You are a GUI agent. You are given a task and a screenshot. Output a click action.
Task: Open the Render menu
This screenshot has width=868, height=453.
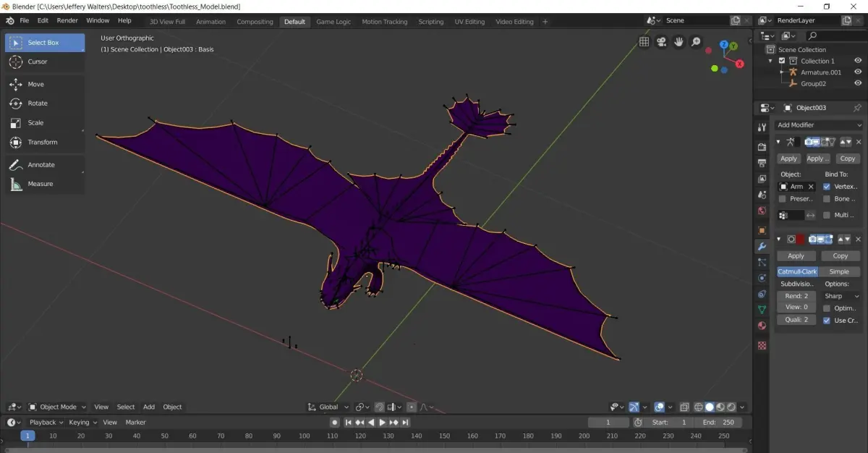[67, 21]
